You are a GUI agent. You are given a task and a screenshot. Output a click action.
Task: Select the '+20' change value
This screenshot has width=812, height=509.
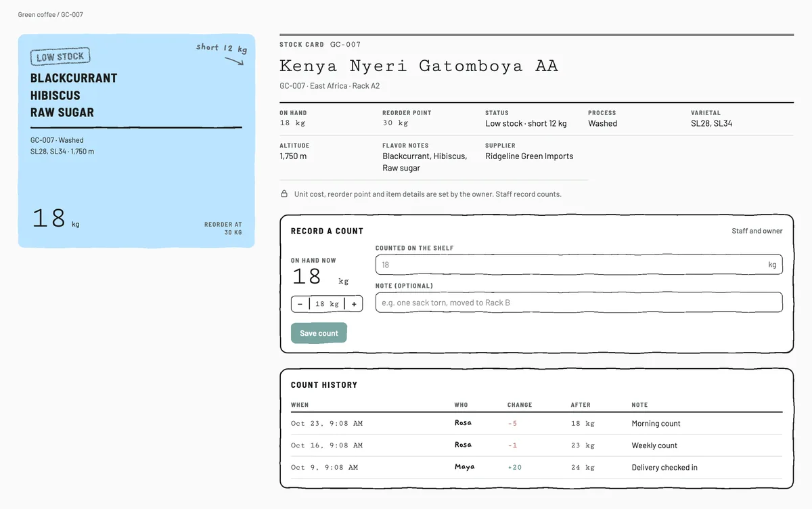[x=514, y=467]
